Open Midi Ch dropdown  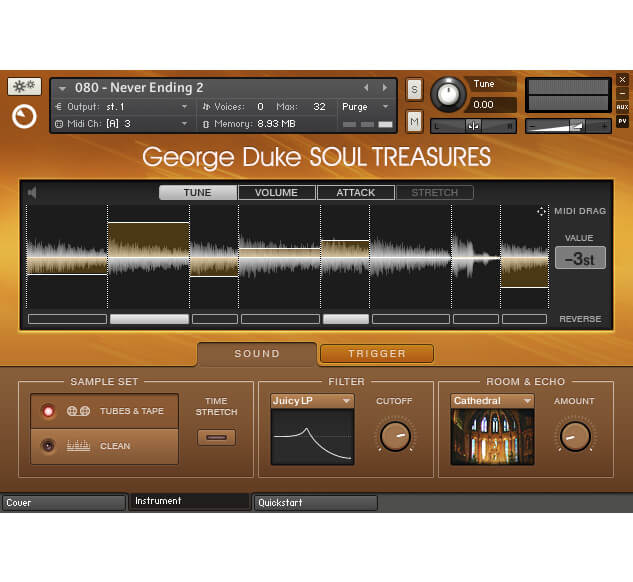click(184, 124)
